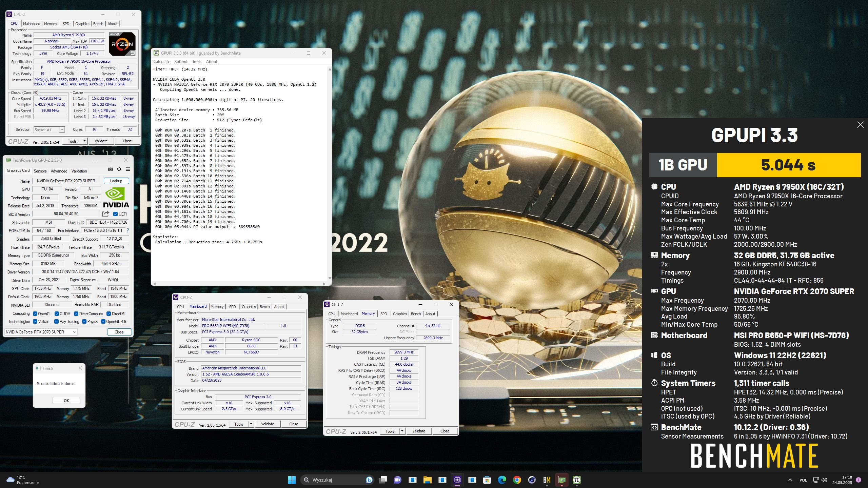This screenshot has width=868, height=488.
Task: Toggle DirectCompute checkbox
Action: 76,314
